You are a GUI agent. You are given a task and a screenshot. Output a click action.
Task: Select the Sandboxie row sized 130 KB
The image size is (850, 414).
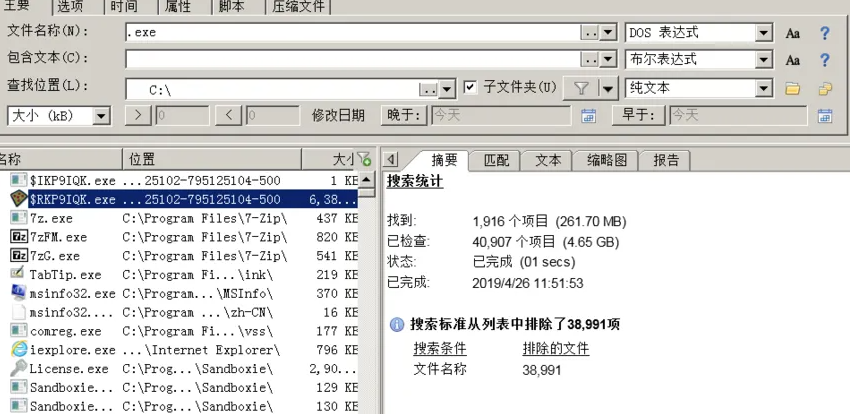(179, 406)
